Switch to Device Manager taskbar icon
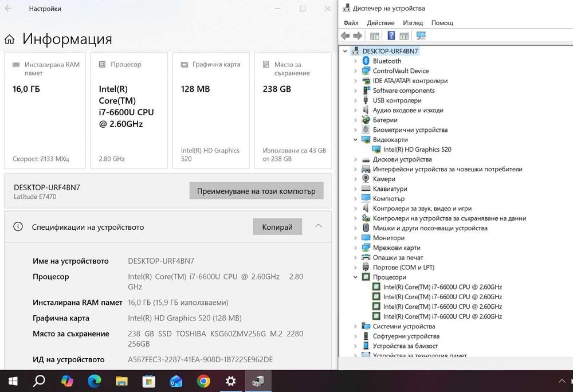The width and height of the screenshot is (573, 392). 258,381
